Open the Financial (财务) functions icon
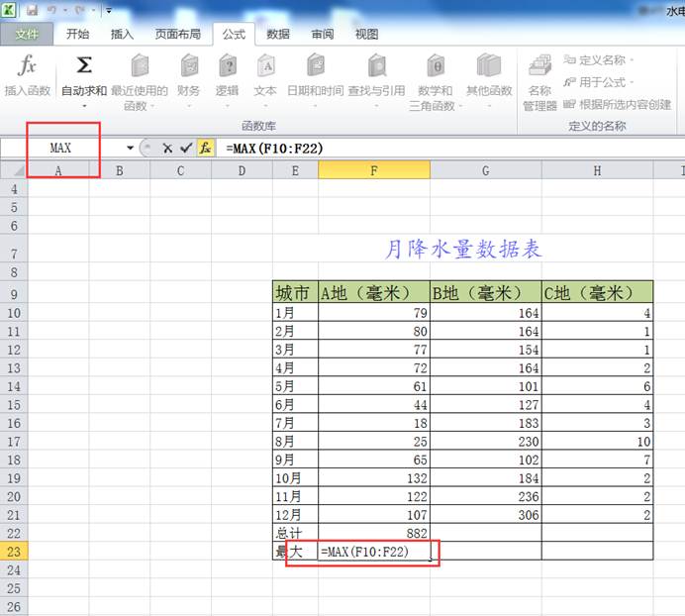Screen dimensions: 685x616 [188, 66]
